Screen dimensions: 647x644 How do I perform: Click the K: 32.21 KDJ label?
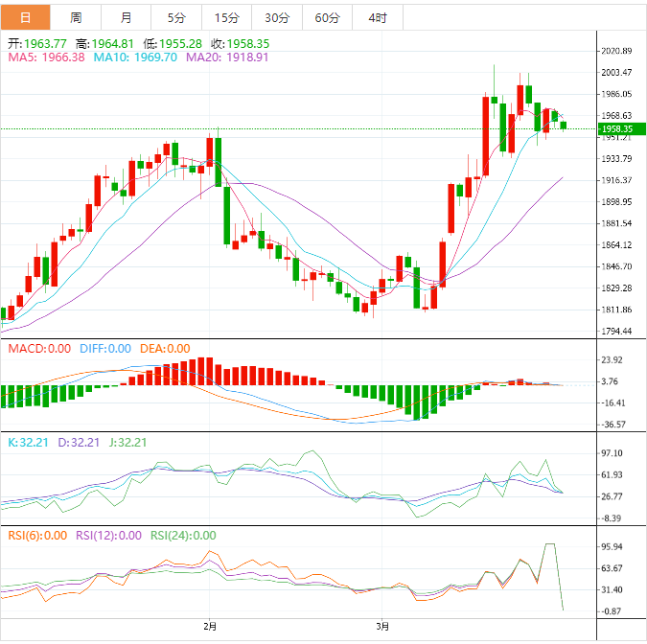pyautogui.click(x=26, y=443)
